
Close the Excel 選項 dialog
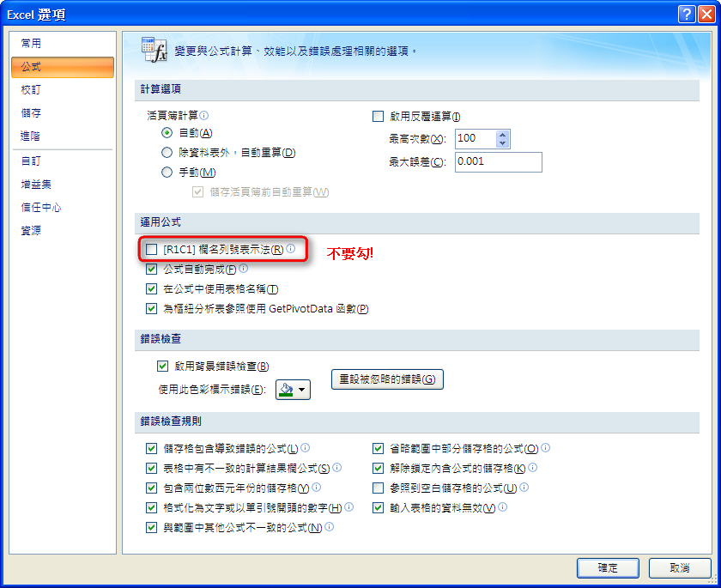pos(706,15)
